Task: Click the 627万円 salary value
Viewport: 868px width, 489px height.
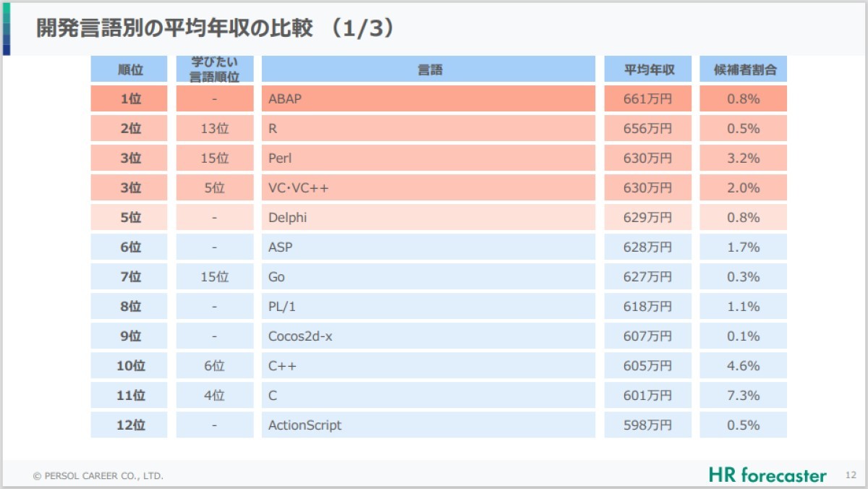Action: point(648,276)
